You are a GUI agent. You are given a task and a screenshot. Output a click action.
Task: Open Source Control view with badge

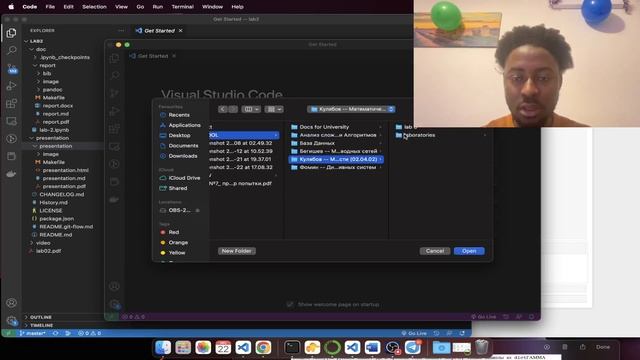point(11,69)
